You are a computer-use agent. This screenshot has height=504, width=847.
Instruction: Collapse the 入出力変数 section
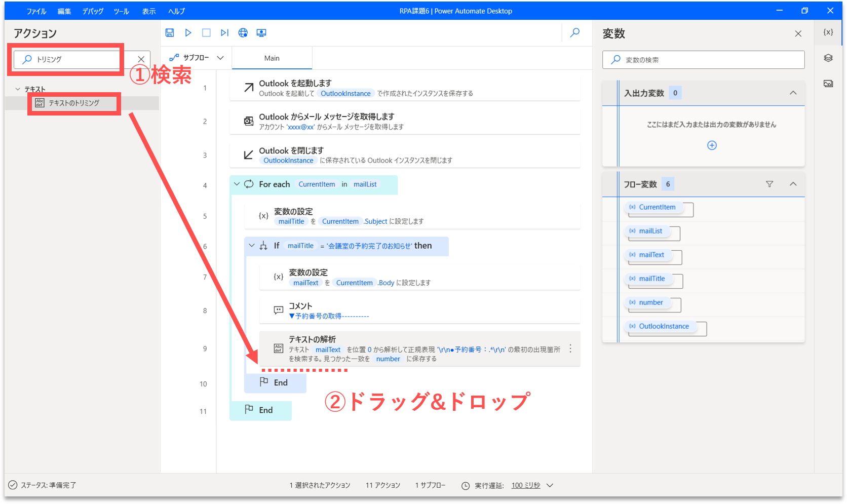pyautogui.click(x=793, y=93)
